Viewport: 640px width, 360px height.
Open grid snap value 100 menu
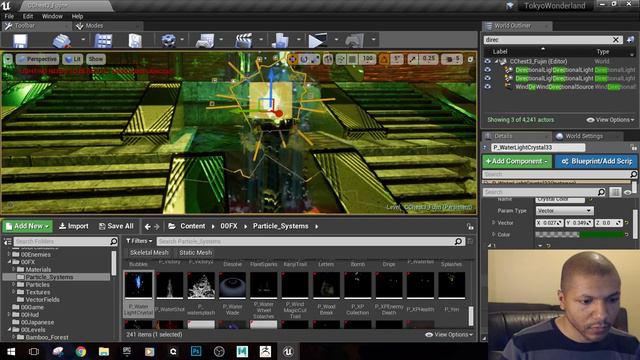(x=368, y=60)
